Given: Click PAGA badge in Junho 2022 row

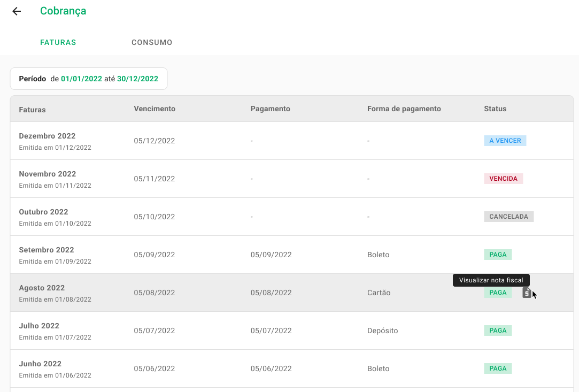Looking at the screenshot, I should 498,368.
